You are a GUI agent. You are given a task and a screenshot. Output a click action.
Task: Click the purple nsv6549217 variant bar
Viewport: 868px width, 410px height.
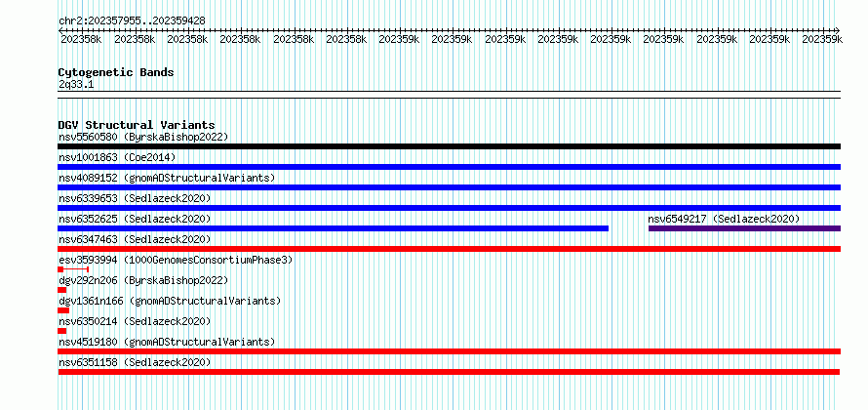pyautogui.click(x=744, y=228)
